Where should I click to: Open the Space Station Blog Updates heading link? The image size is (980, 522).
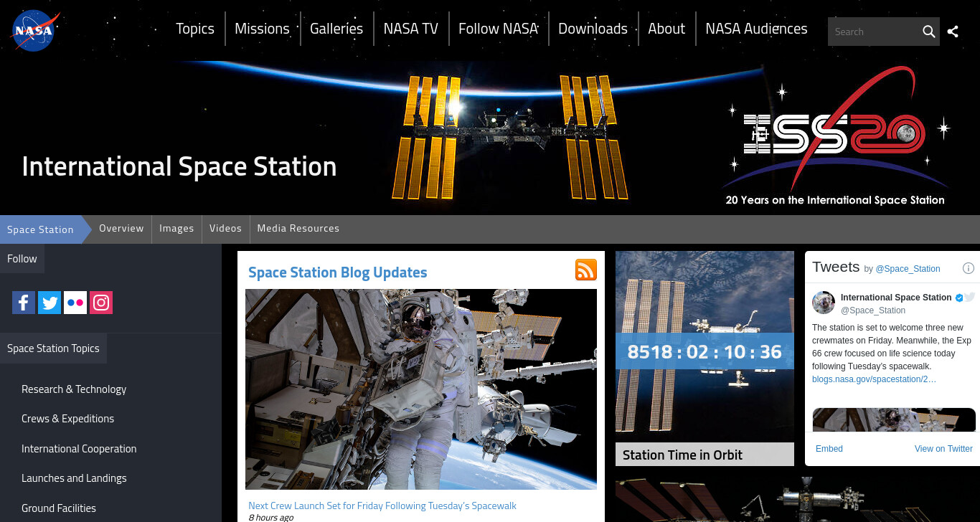pyautogui.click(x=337, y=272)
